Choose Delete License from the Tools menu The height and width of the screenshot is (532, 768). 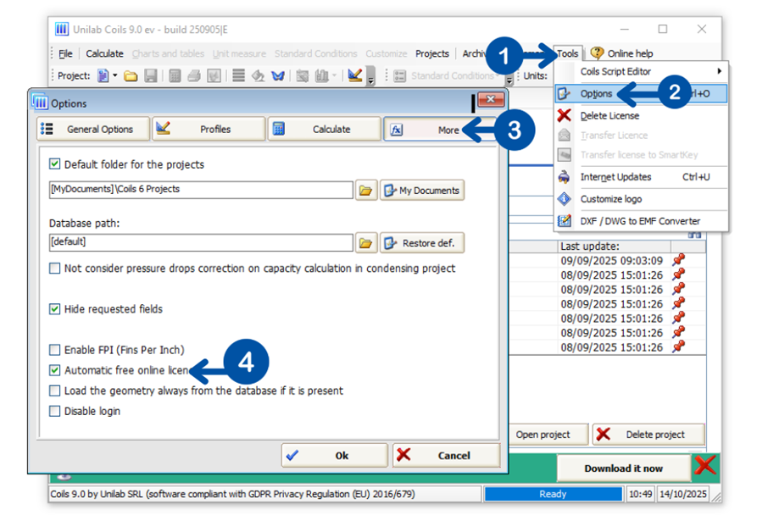pyautogui.click(x=641, y=115)
